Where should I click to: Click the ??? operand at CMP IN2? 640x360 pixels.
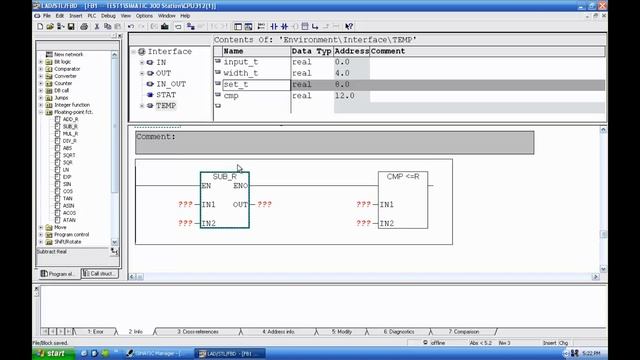click(363, 223)
